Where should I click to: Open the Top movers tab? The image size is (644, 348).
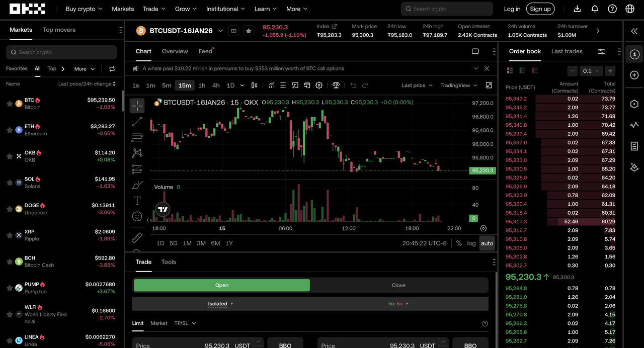point(59,30)
